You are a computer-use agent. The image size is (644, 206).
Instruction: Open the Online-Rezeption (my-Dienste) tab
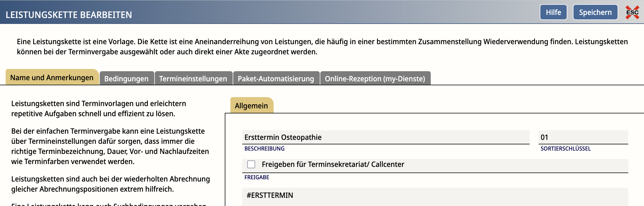pos(375,79)
